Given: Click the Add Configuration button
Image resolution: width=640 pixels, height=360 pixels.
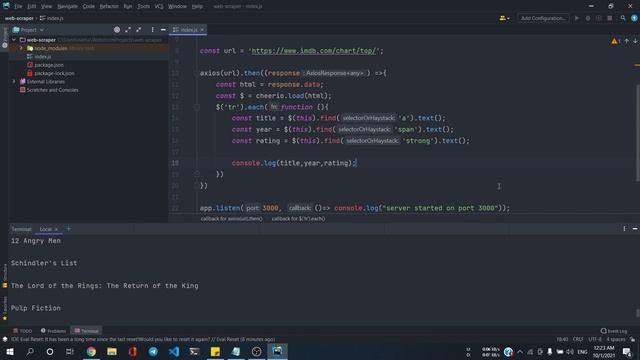Looking at the screenshot, I should (x=543, y=18).
